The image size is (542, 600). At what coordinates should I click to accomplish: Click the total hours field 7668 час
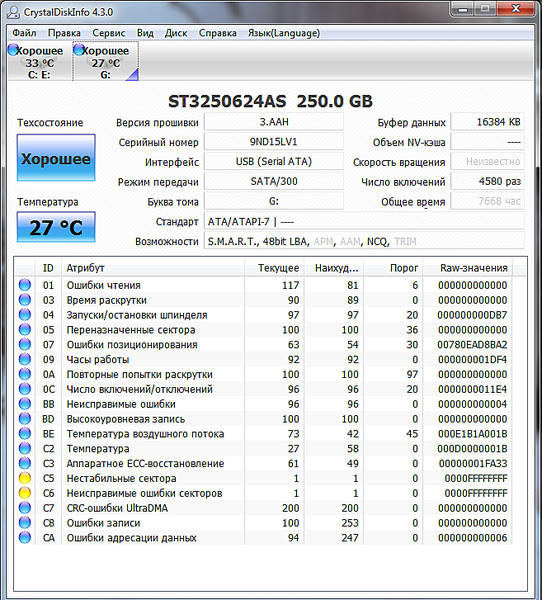click(x=487, y=201)
